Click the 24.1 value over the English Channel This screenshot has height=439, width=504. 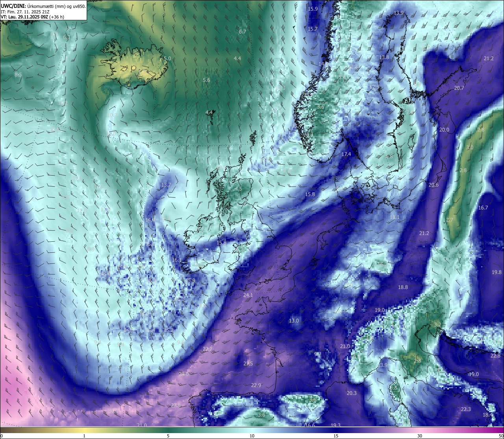pos(248,295)
